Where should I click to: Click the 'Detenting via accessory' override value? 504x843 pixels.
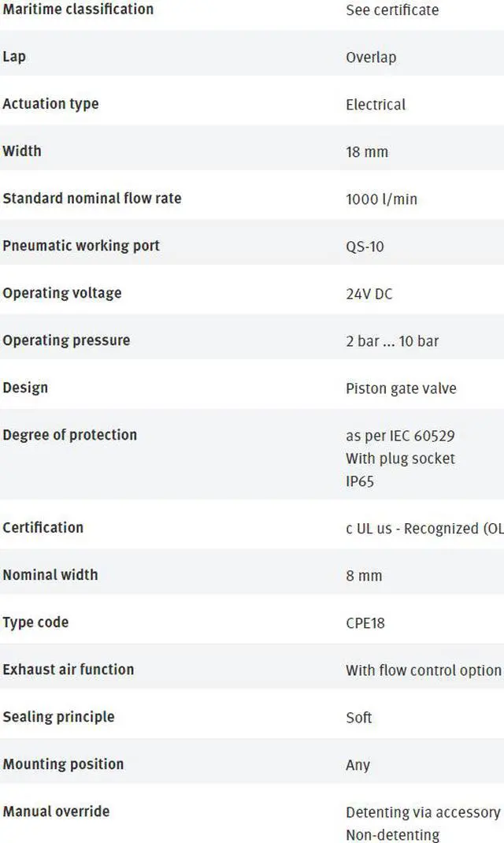423,812
